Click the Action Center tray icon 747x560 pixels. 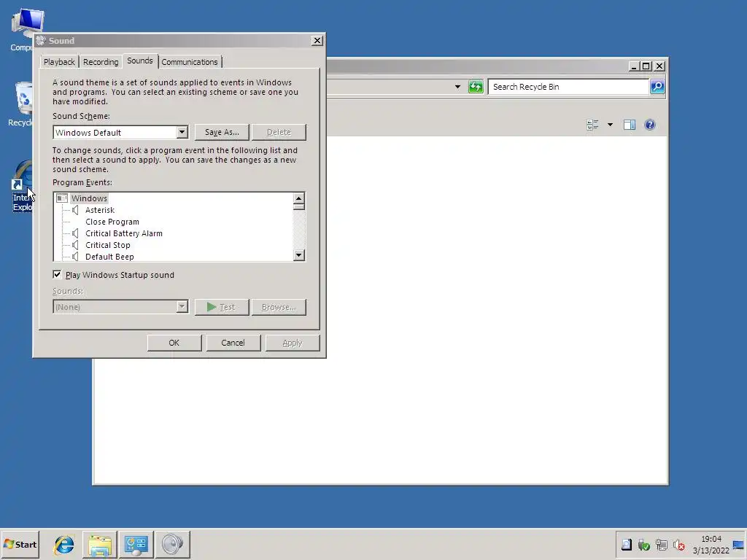627,545
